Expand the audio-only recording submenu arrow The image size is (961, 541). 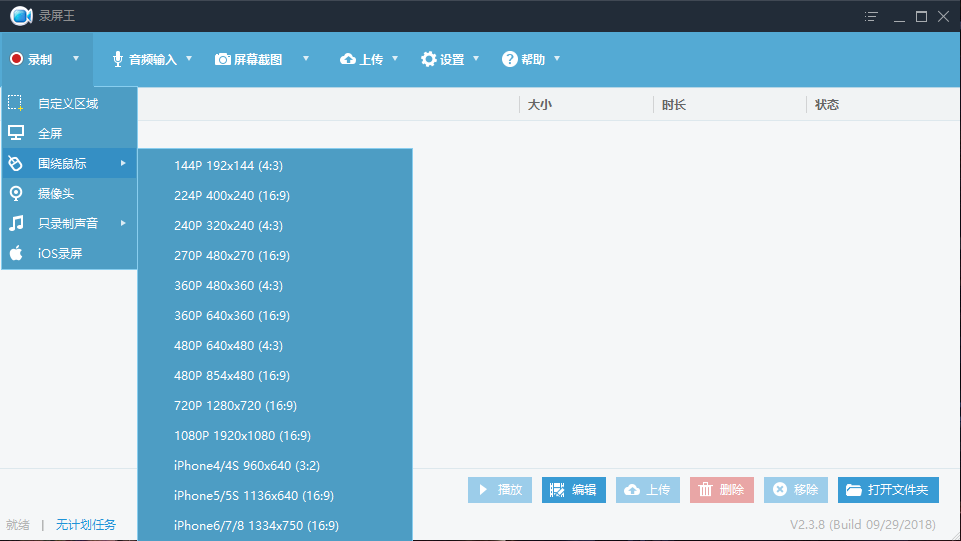pos(123,223)
